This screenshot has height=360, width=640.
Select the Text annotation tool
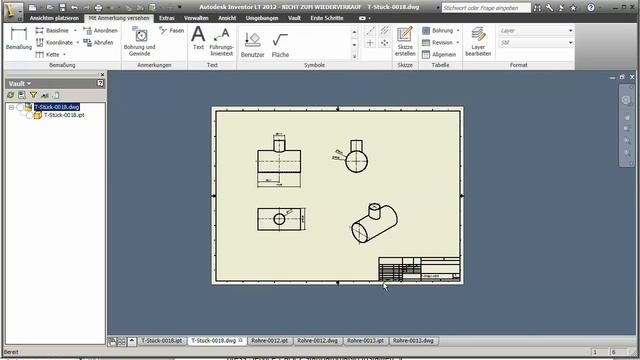(198, 38)
